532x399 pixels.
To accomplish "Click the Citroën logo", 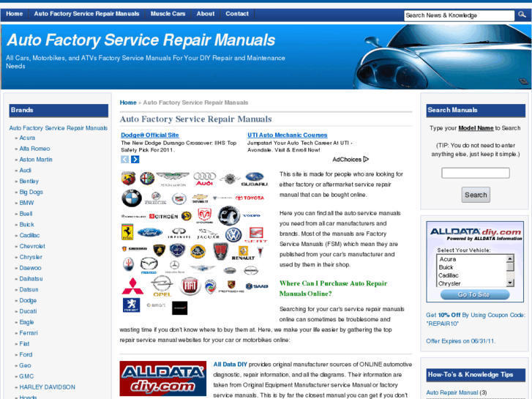I will point(163,216).
